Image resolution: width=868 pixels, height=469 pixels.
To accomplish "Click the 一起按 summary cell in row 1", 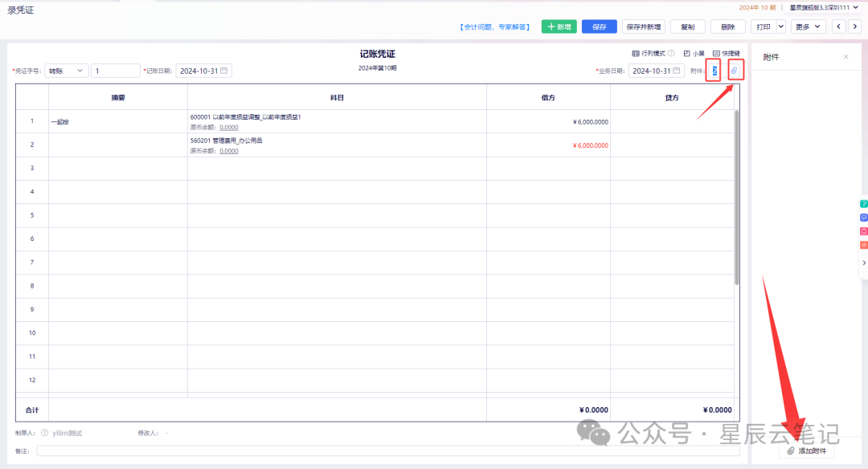I will (x=118, y=122).
